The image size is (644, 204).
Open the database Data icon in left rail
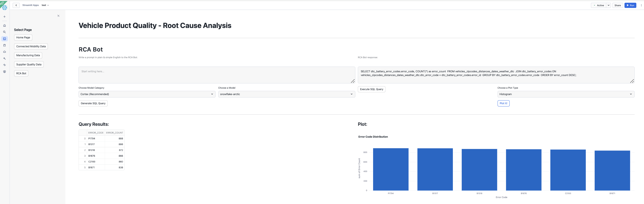(4, 45)
